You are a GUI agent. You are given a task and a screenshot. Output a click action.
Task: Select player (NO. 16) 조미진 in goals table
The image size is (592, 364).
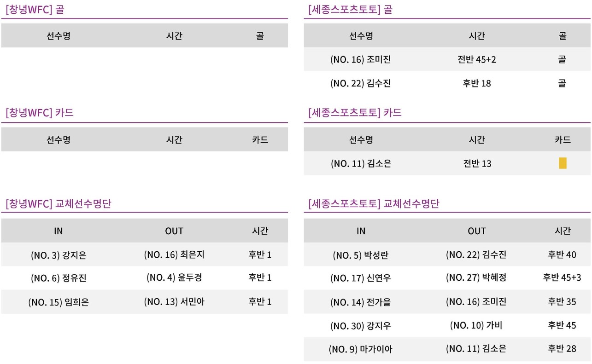361,59
